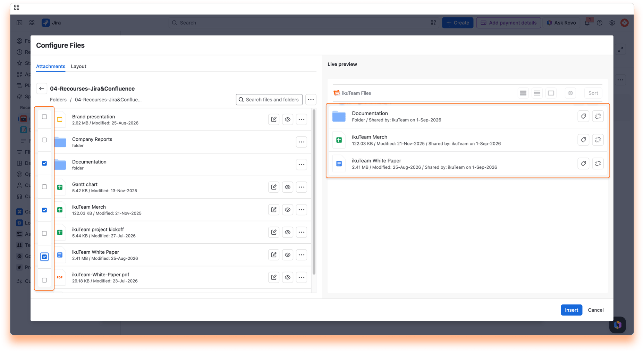Uncheck the ikuTeam Merch checkbox
This screenshot has height=352, width=644.
(x=44, y=210)
